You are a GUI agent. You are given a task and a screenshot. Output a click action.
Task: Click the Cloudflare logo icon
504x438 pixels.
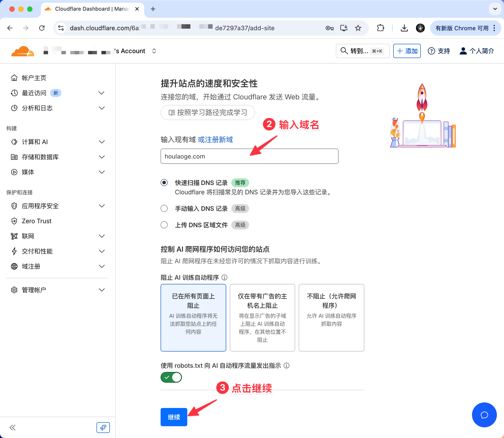[x=23, y=51]
